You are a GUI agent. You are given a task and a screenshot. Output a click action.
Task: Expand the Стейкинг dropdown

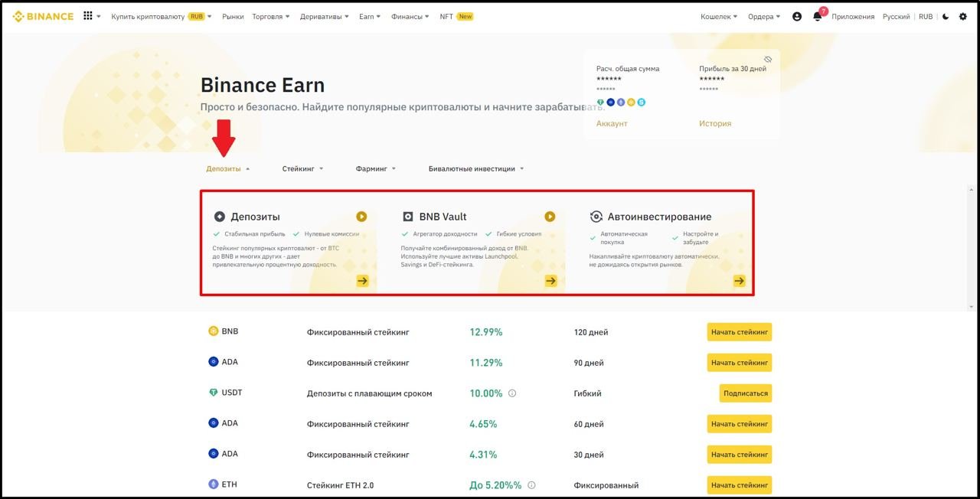pyautogui.click(x=302, y=168)
